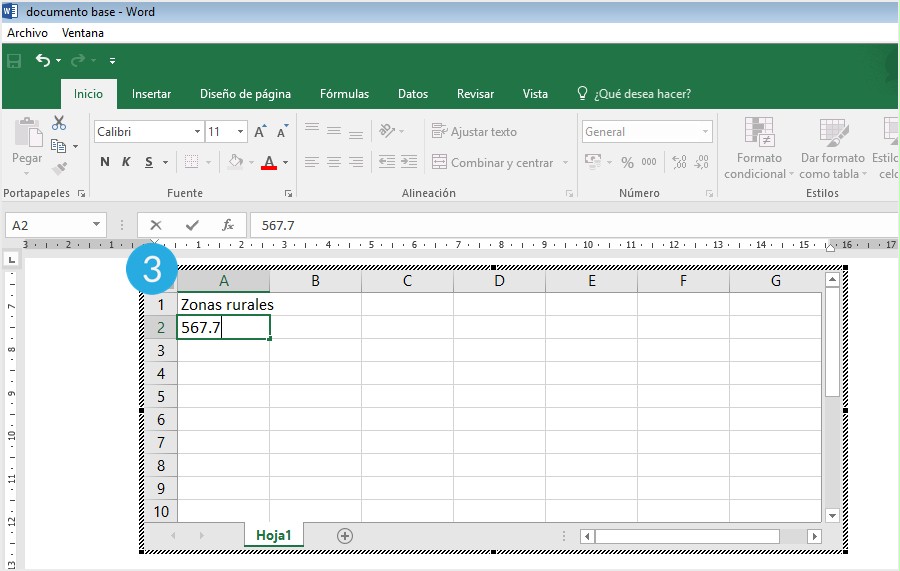Screen dimensions: 900x571
Task: Open the font size 11 dropdown
Action: [240, 132]
